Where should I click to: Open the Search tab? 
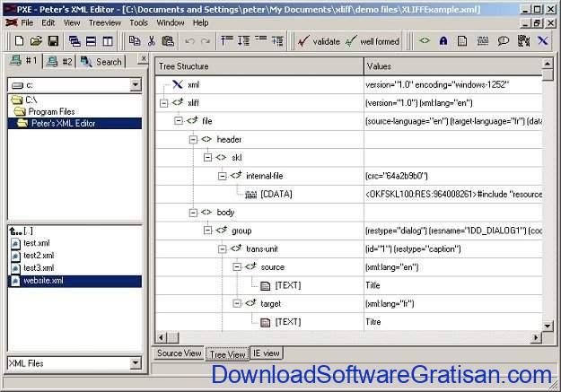[101, 62]
